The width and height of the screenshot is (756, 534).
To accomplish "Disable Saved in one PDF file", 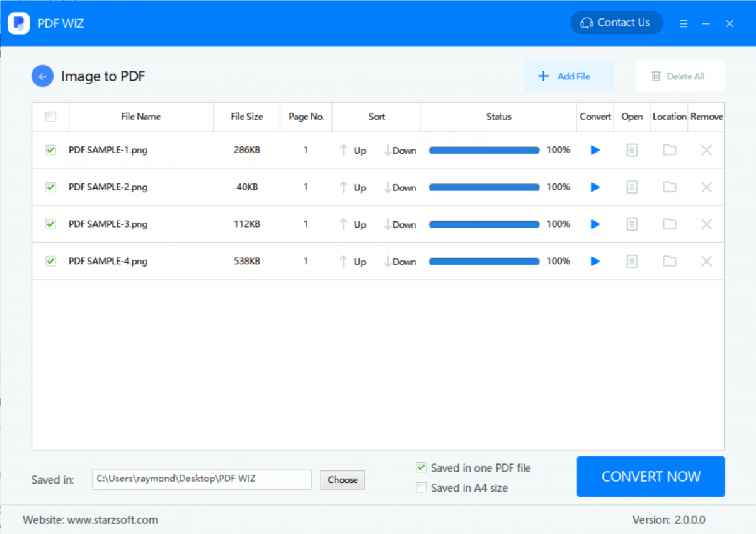I will pyautogui.click(x=421, y=468).
